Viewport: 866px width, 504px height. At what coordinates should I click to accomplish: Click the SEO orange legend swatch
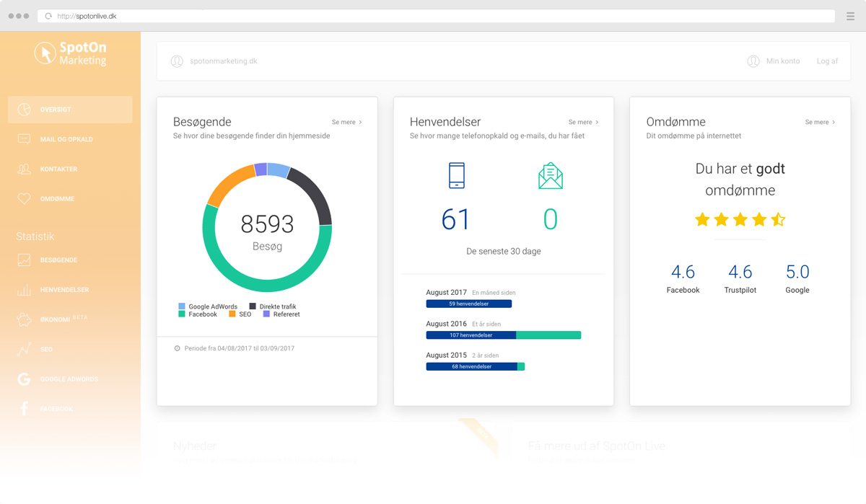pos(232,314)
